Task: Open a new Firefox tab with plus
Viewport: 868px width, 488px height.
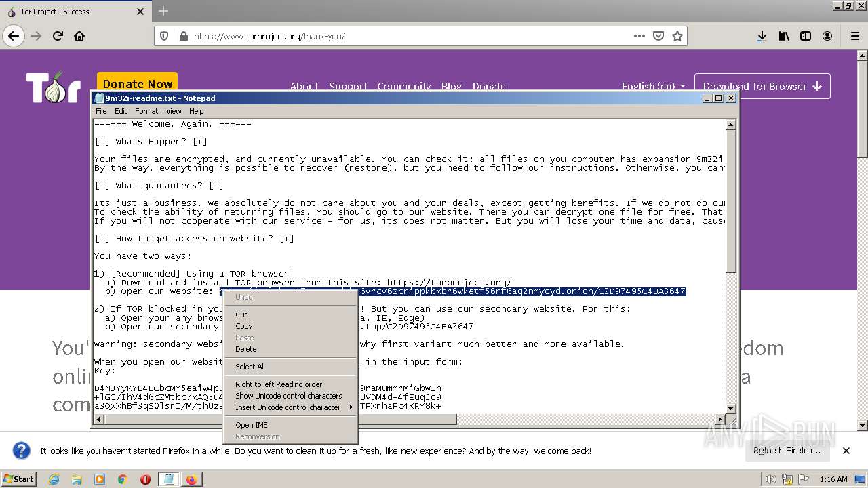Action: [x=163, y=11]
